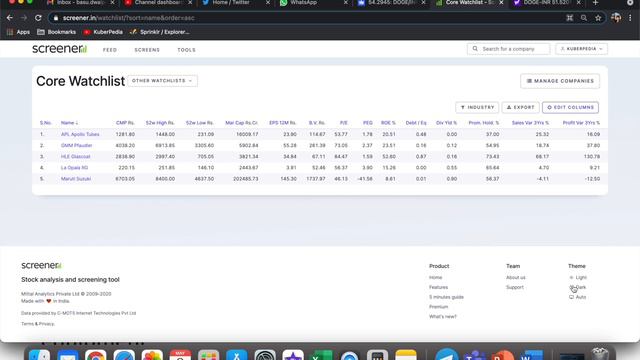This screenshot has width=640, height=360.
Task: Open the Features footer link
Action: coord(438,287)
